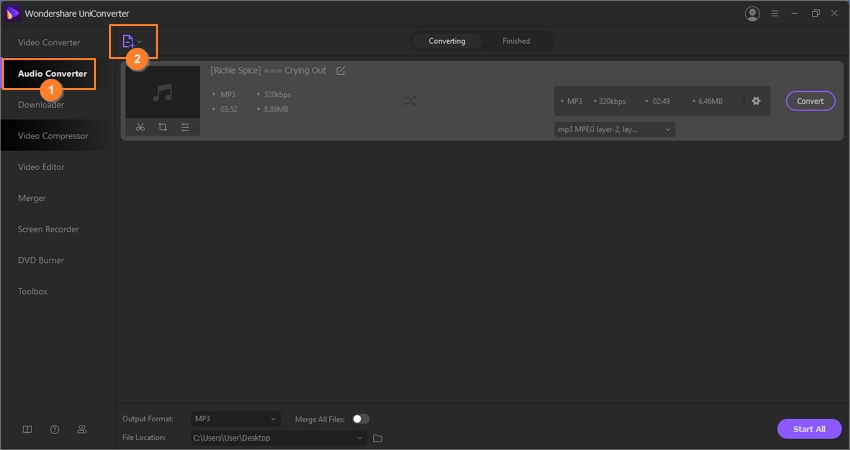Minimize the UniConverter window
The image size is (850, 450).
795,14
